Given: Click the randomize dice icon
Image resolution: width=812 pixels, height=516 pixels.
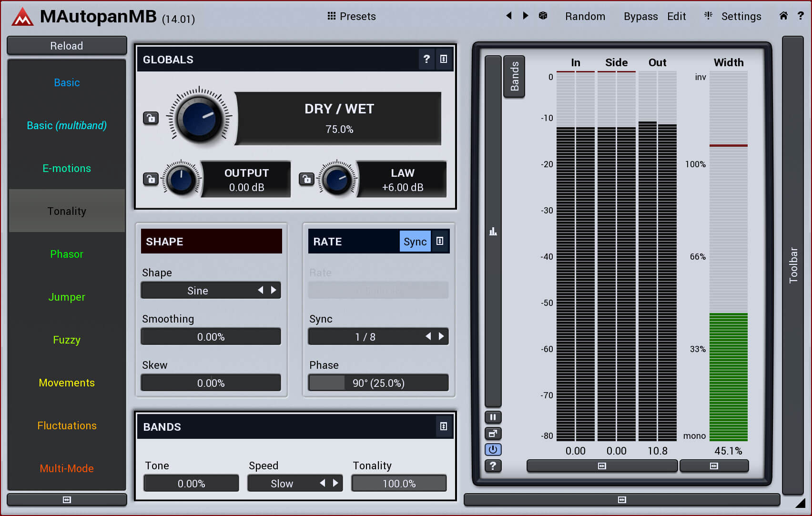Looking at the screenshot, I should pyautogui.click(x=543, y=16).
